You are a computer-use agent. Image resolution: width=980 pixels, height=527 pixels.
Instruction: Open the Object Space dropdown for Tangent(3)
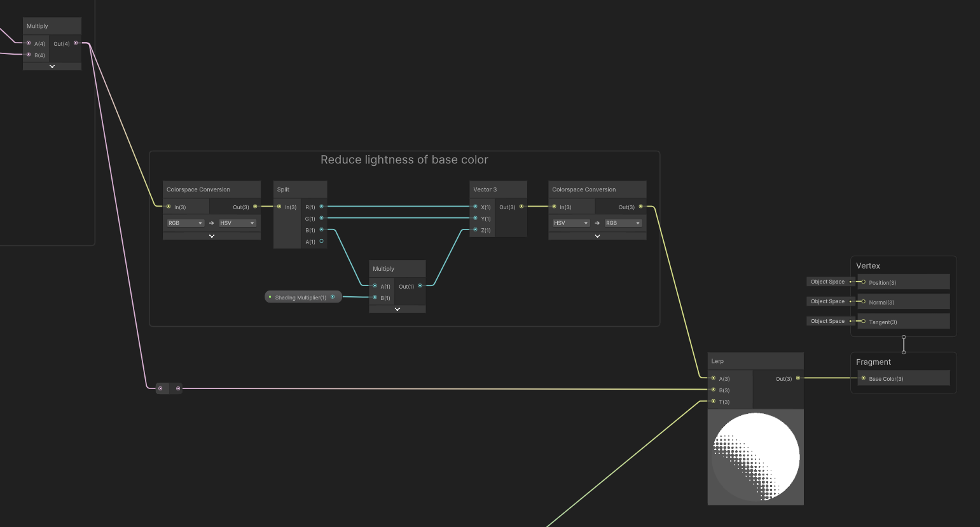(827, 321)
